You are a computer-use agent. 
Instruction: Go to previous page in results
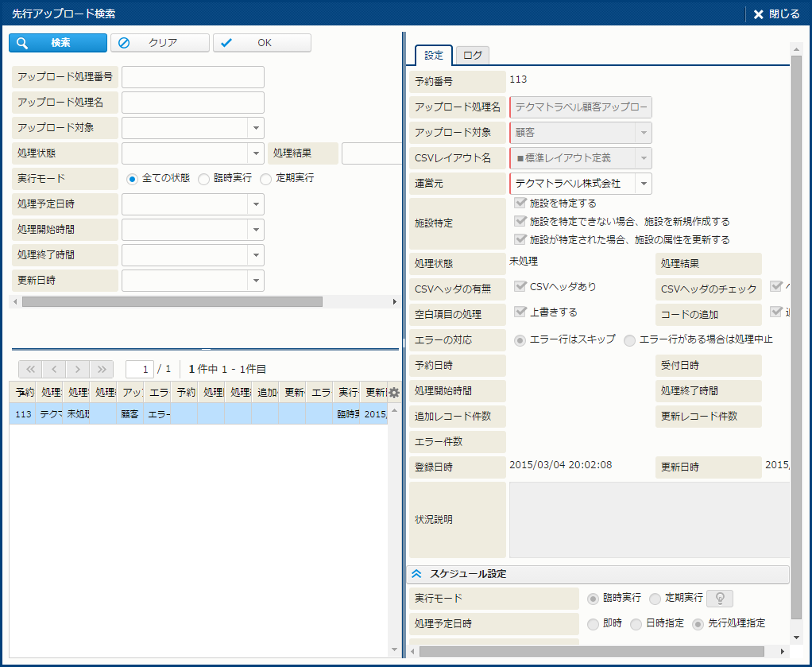point(54,369)
